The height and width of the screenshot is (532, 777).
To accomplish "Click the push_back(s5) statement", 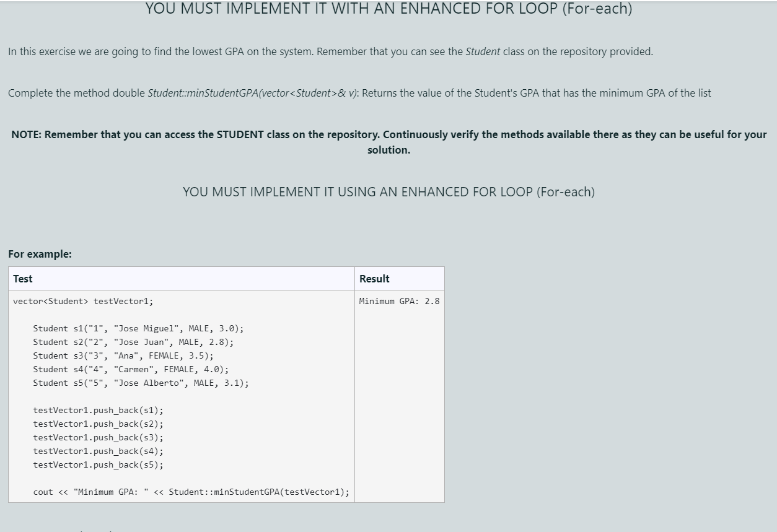I will coord(97,464).
